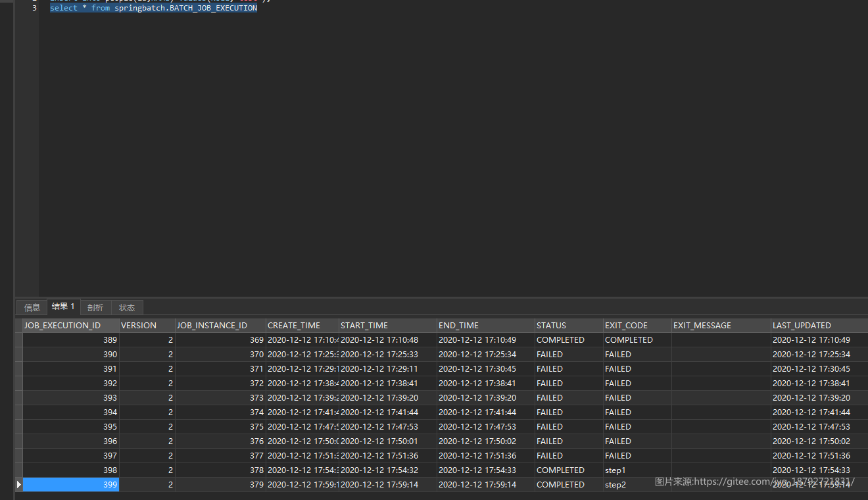Click the STATUS column header

[x=569, y=326]
